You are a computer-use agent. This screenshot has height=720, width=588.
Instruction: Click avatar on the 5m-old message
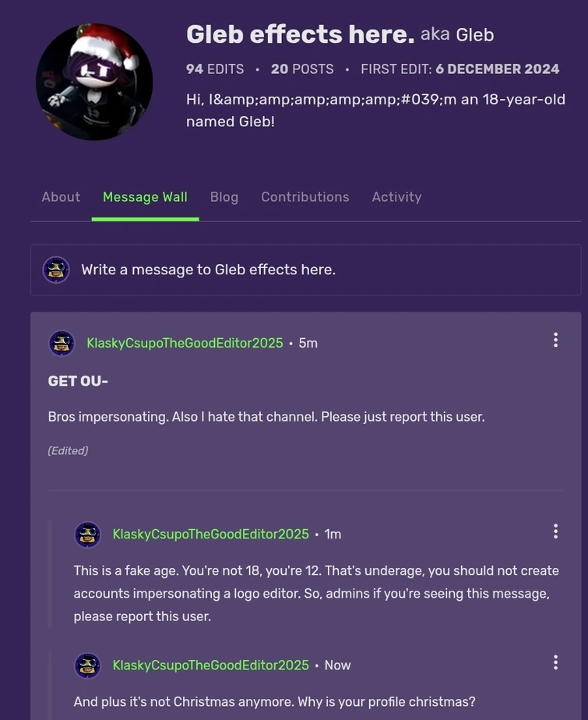[62, 343]
